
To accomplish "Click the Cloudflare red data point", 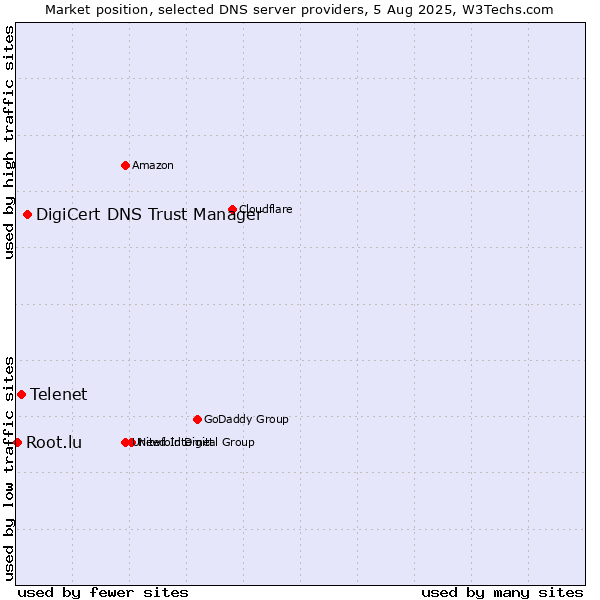I will tap(232, 209).
